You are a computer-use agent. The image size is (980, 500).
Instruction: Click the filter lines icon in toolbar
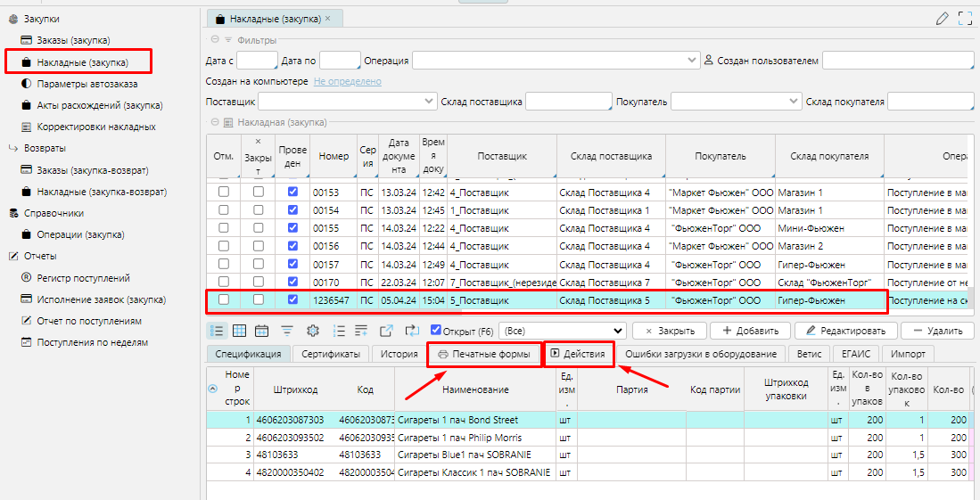287,331
